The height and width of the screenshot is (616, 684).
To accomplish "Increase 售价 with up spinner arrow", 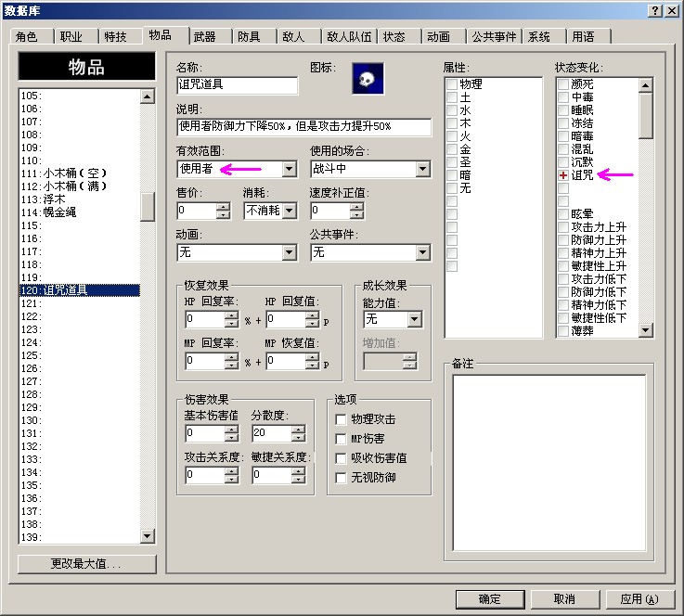I will (x=223, y=207).
